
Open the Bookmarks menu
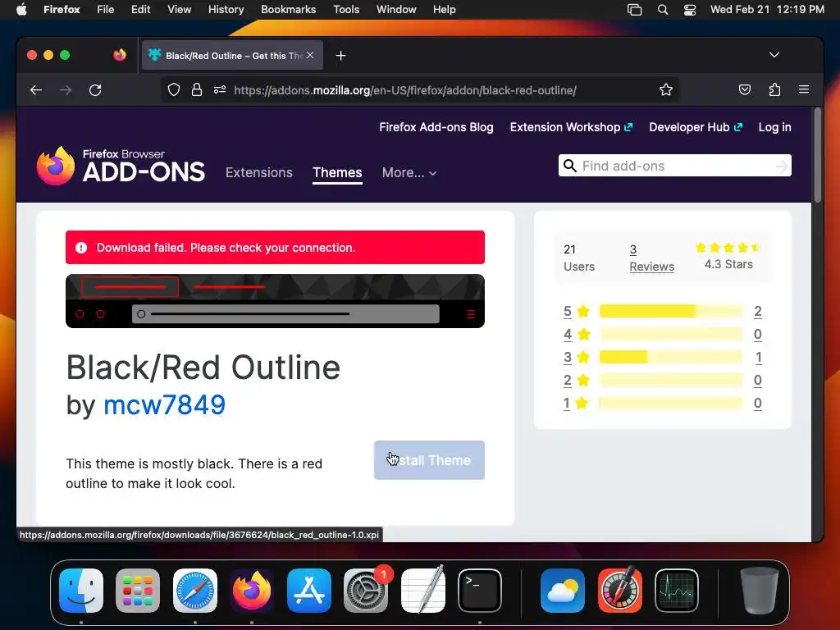pyautogui.click(x=288, y=10)
